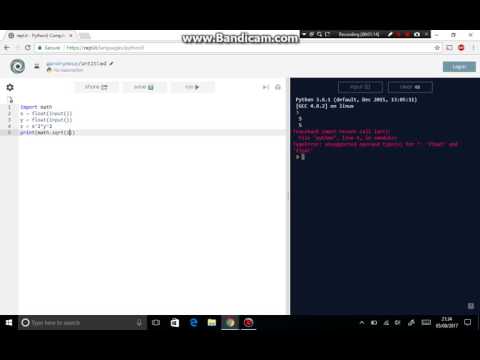Click the Bandicam pencil draw icon

(390, 34)
